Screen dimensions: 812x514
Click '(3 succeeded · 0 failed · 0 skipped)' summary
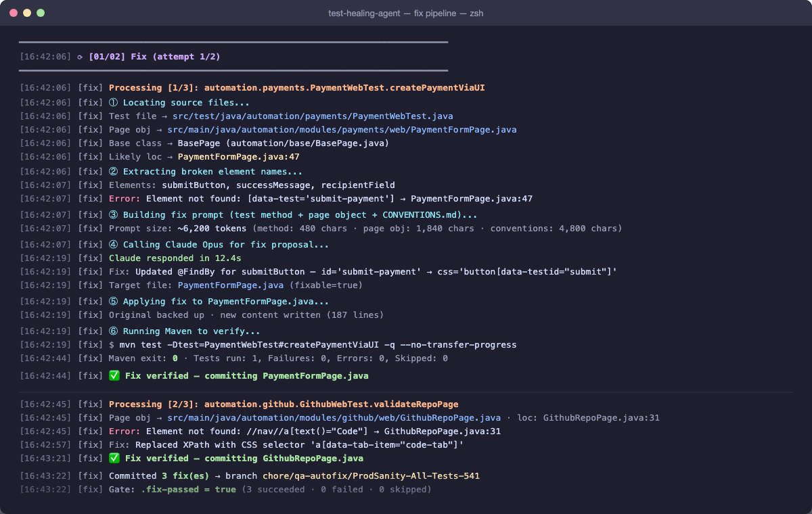coord(336,490)
